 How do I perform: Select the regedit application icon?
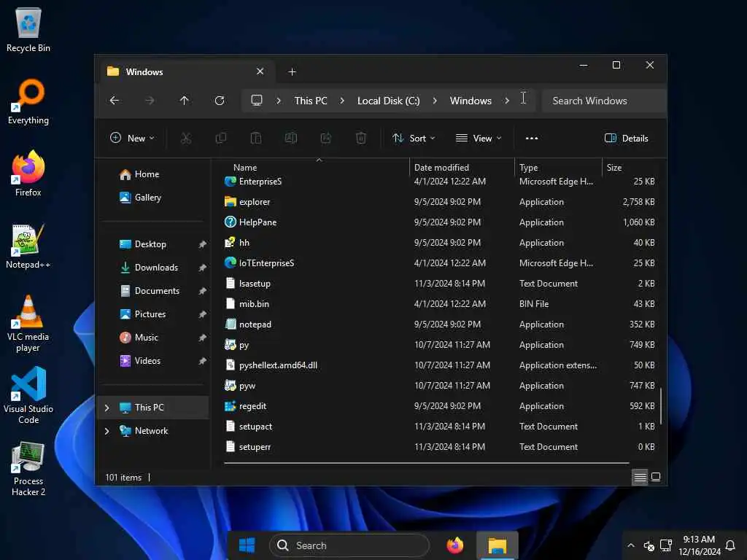pos(230,406)
